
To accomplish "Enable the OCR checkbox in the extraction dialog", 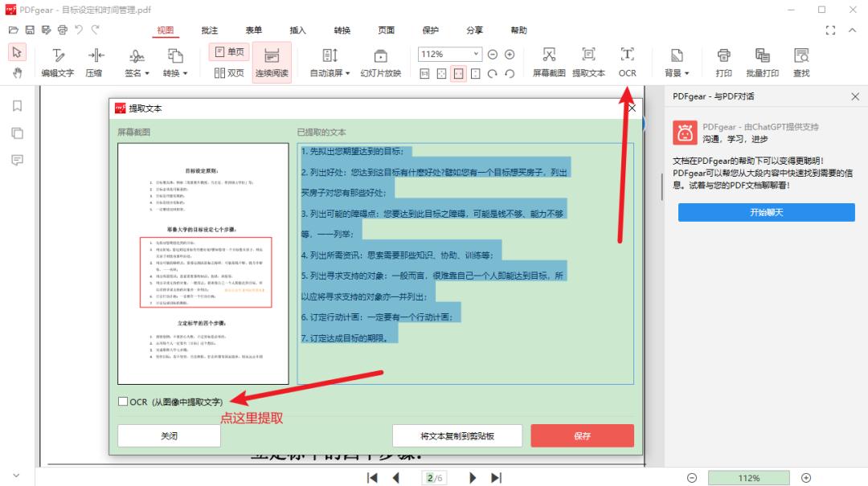I will point(122,400).
